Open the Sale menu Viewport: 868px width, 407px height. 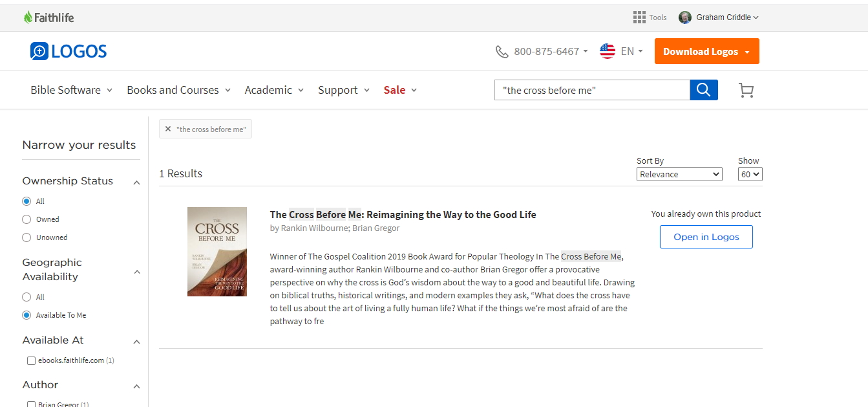tap(401, 90)
